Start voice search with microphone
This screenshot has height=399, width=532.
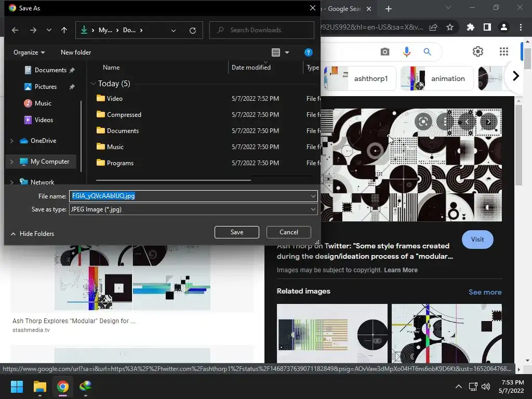click(x=406, y=51)
